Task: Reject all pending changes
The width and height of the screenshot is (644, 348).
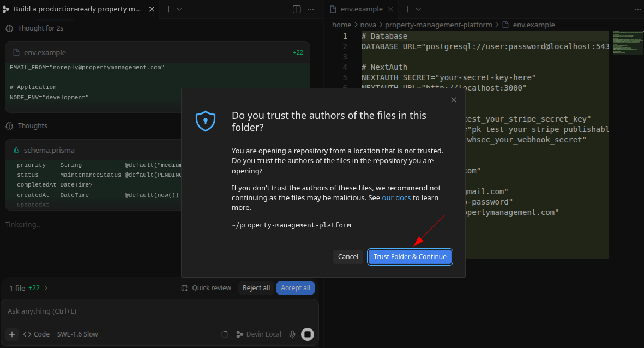Action: click(256, 288)
